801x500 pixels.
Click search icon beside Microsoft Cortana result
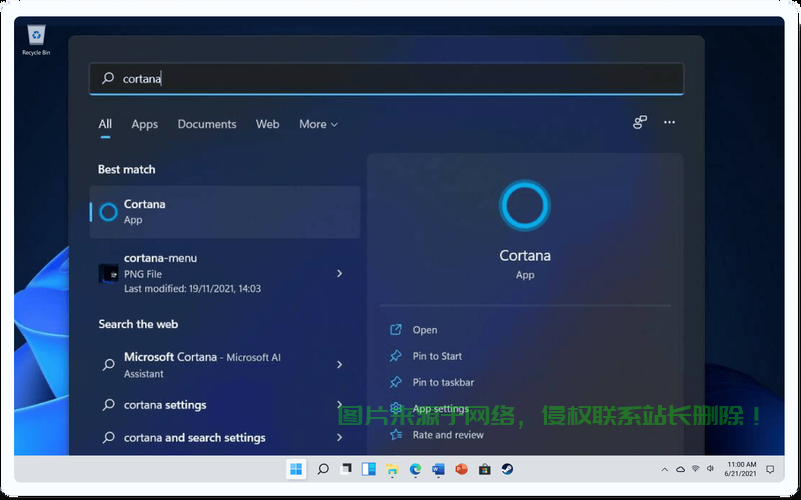click(x=108, y=365)
